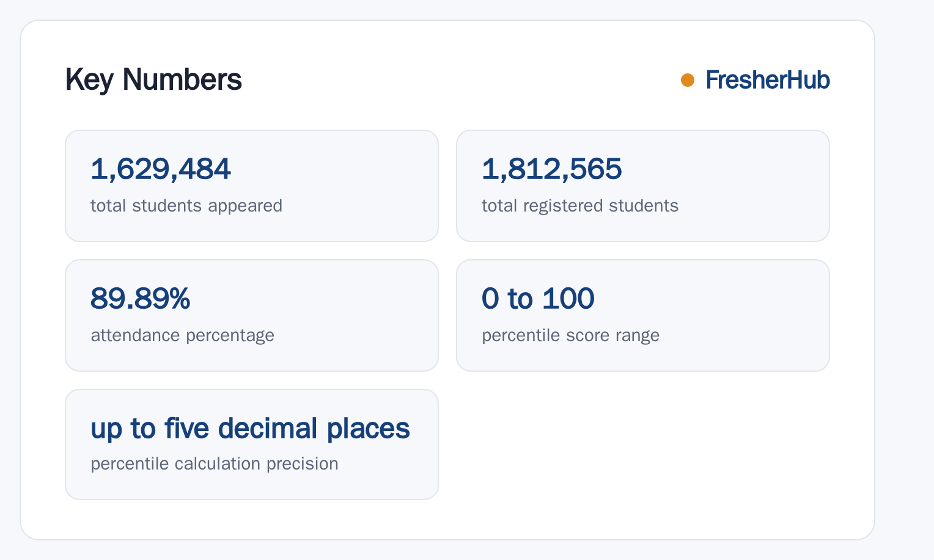Select the up to five decimal places text
The width and height of the screenshot is (934, 560).
tap(250, 429)
